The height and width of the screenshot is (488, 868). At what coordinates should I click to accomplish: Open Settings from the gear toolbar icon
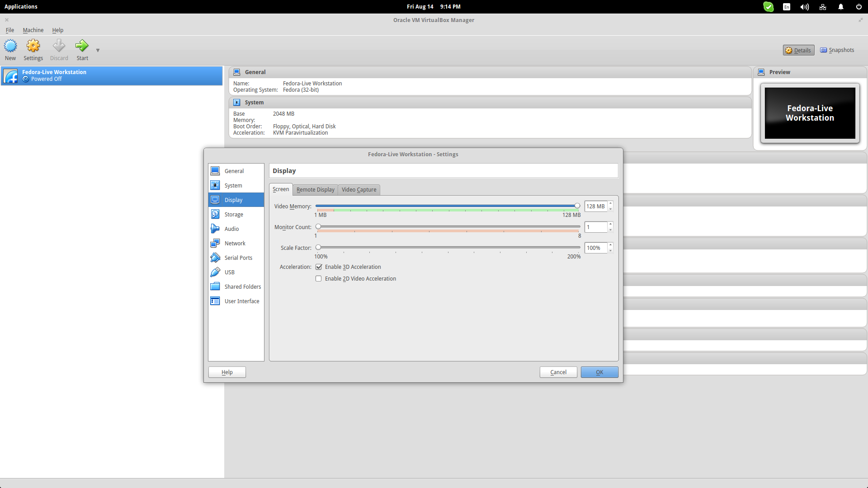pos(33,46)
